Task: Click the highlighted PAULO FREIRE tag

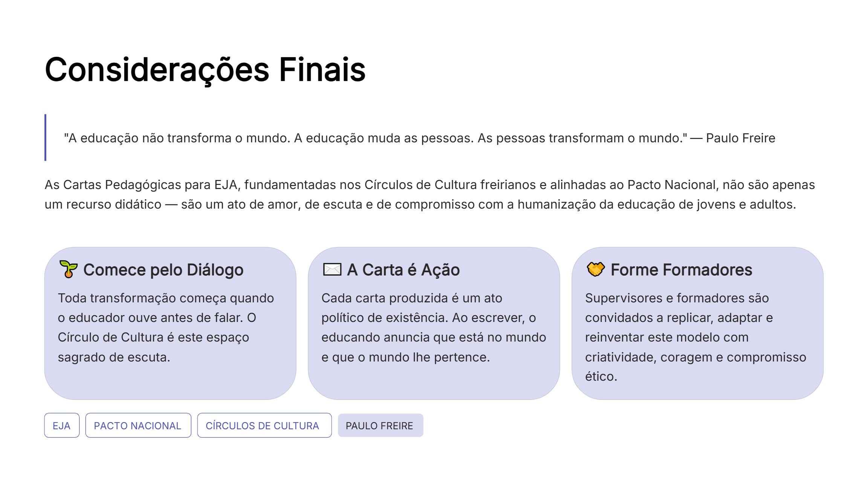Action: coord(381,425)
